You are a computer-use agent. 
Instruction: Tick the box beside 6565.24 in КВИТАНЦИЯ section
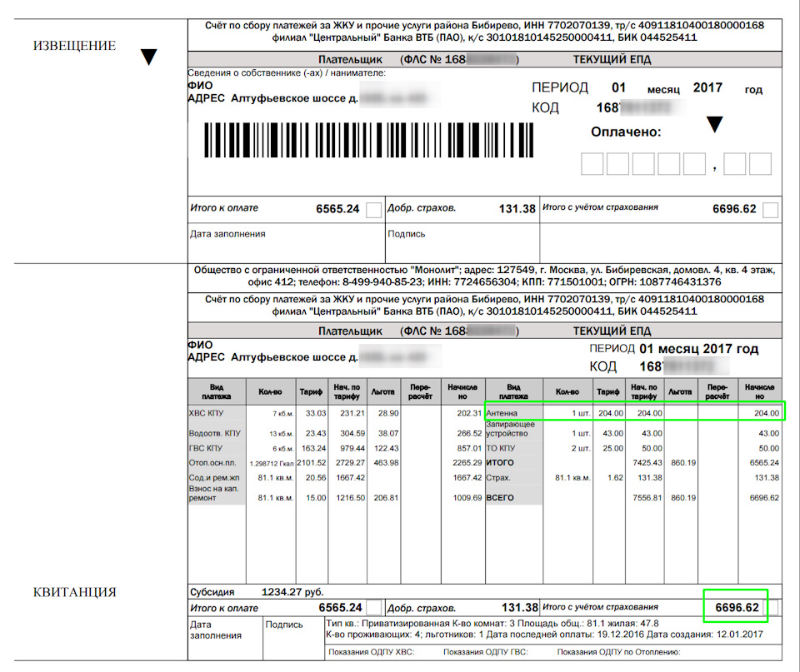pos(374,607)
